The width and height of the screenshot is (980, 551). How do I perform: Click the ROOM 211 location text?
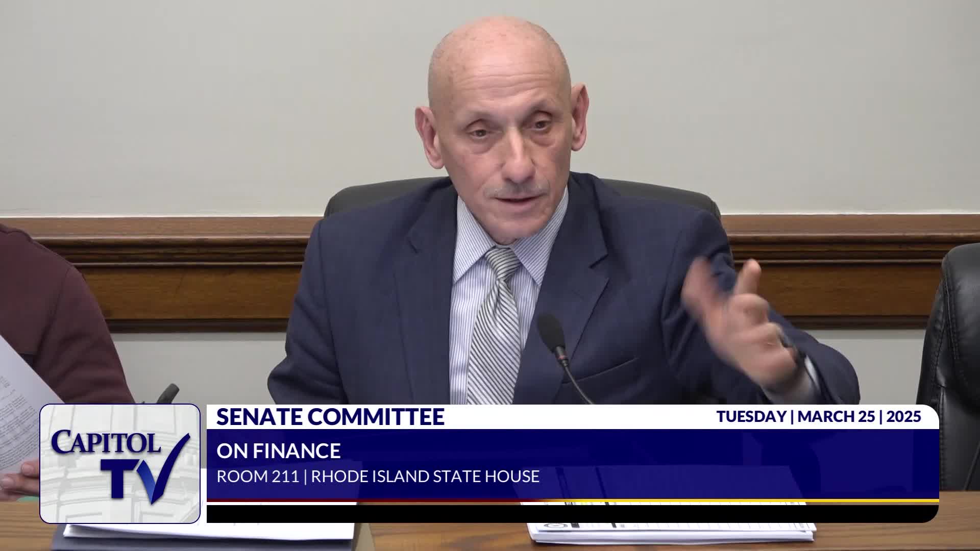pyautogui.click(x=258, y=477)
